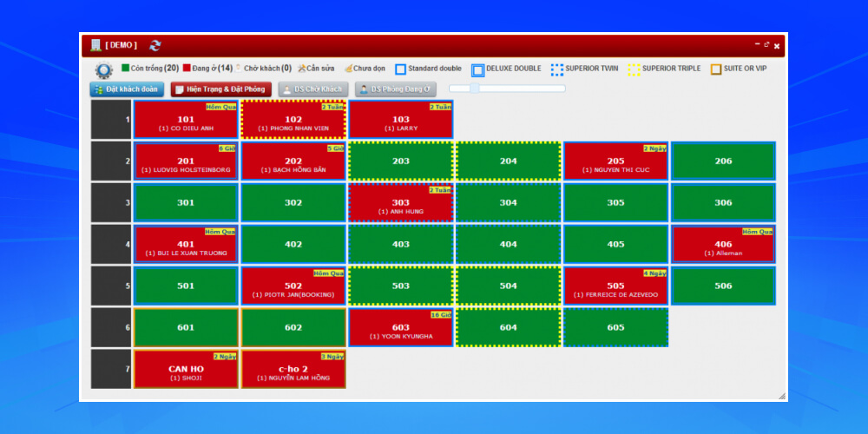Click the zoom slider handle in toolbar
This screenshot has height=434, width=868.
pos(475,89)
